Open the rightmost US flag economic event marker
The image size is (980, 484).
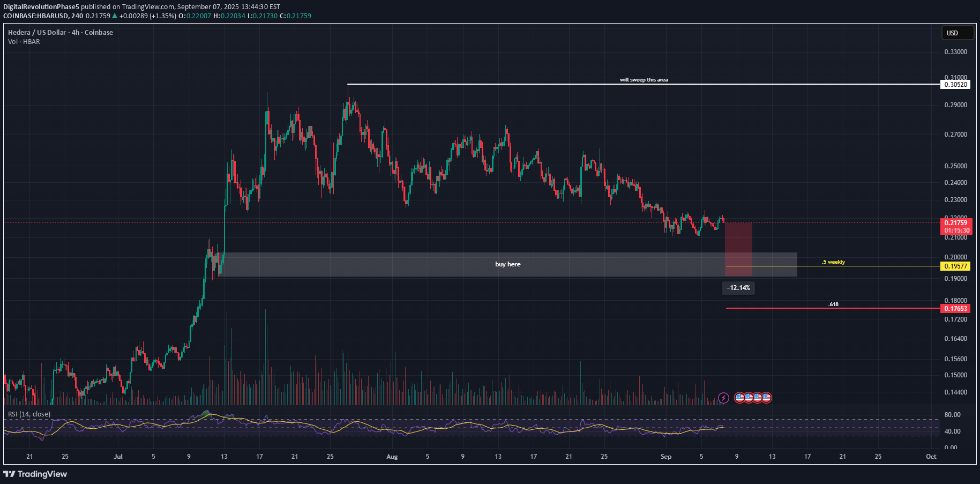[767, 398]
